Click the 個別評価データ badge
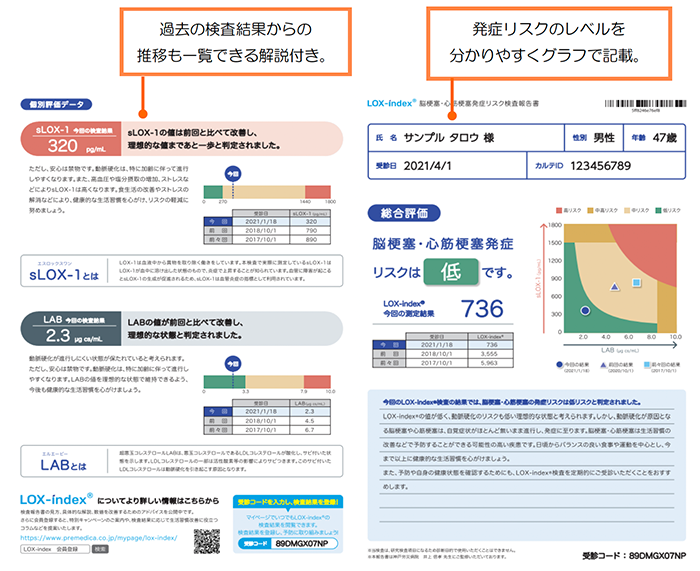Viewport: 700px width, 571px height. (x=56, y=104)
